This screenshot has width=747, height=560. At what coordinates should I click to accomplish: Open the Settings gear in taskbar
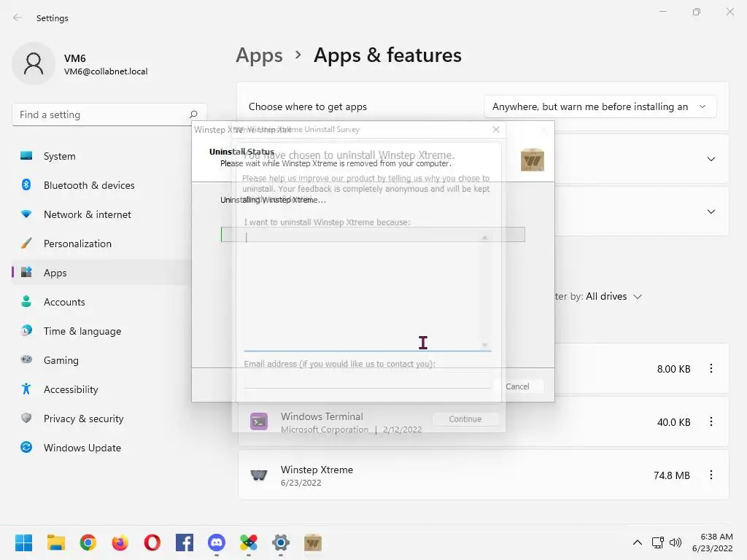(281, 542)
